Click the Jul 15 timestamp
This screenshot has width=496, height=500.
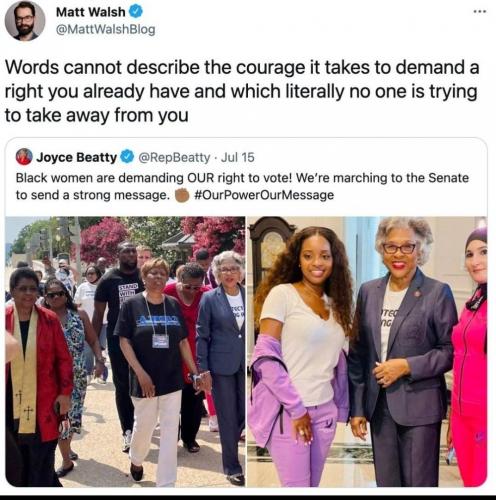tap(238, 157)
